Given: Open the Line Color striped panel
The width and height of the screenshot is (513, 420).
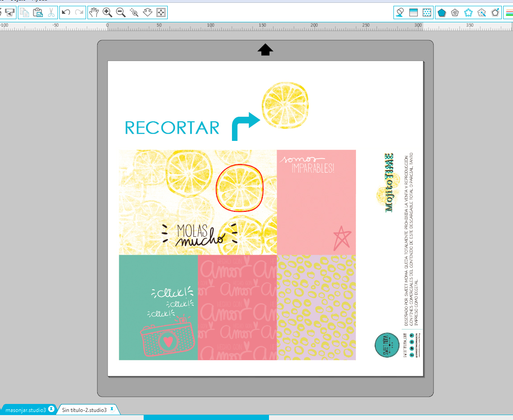Looking at the screenshot, I should pos(509,13).
